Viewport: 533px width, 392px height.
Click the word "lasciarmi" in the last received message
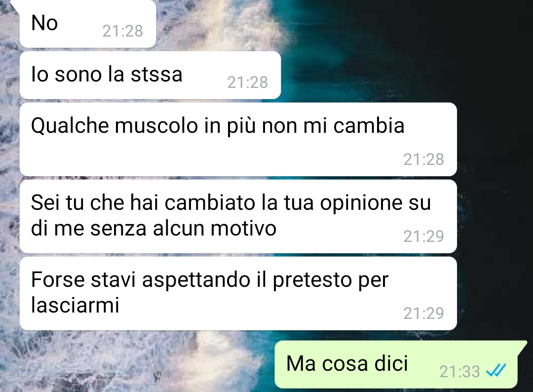pyautogui.click(x=75, y=305)
